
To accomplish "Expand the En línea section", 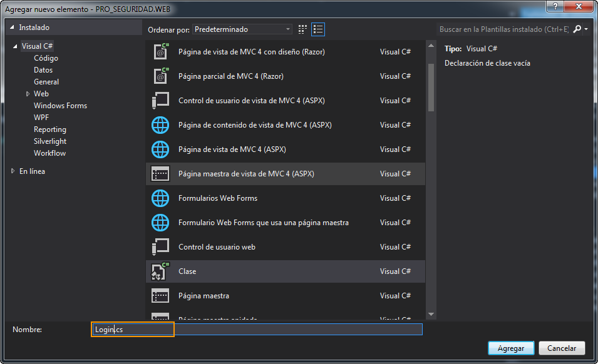I will pyautogui.click(x=13, y=171).
